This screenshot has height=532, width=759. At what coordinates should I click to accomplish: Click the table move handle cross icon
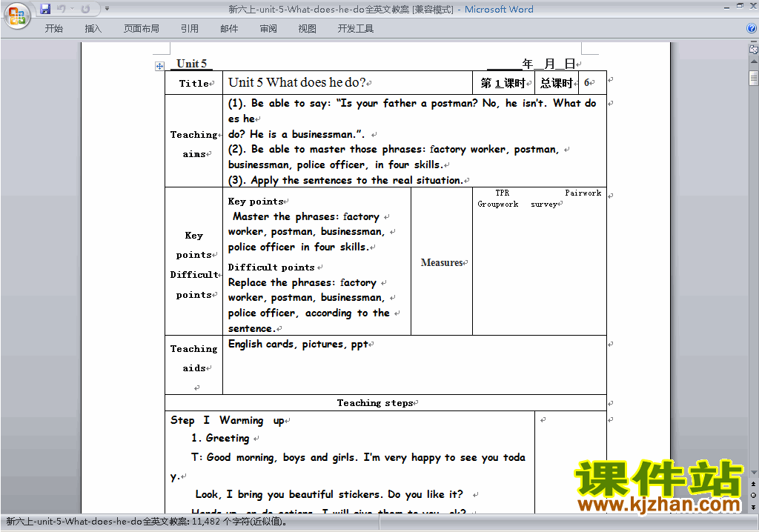(x=159, y=67)
